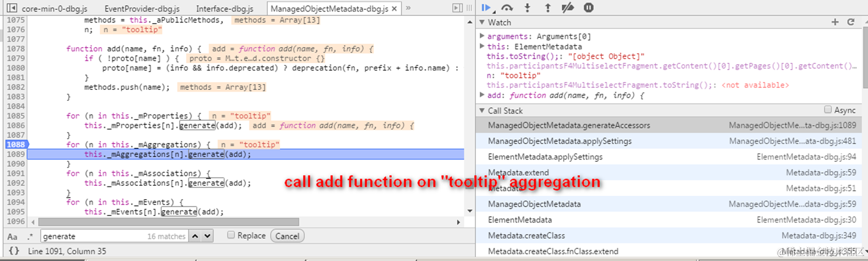Click the 16 matches count
The height and width of the screenshot is (261, 868).
(166, 237)
